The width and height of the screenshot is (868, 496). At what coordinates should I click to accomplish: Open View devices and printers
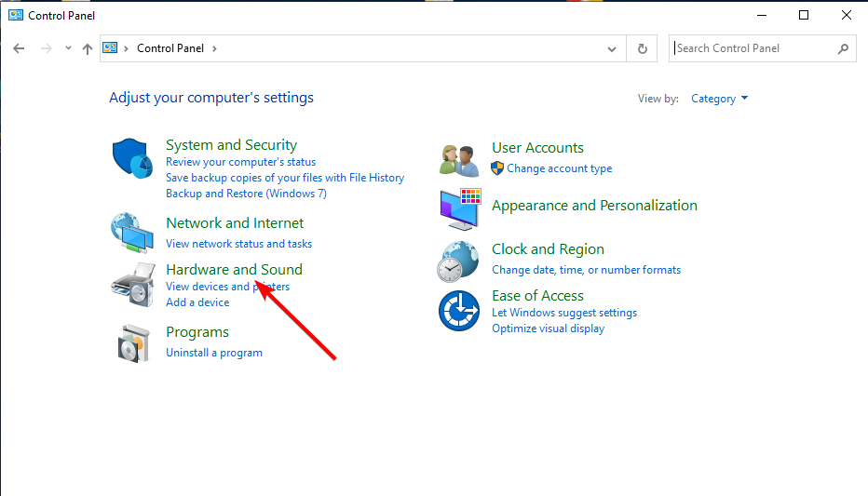click(x=227, y=287)
